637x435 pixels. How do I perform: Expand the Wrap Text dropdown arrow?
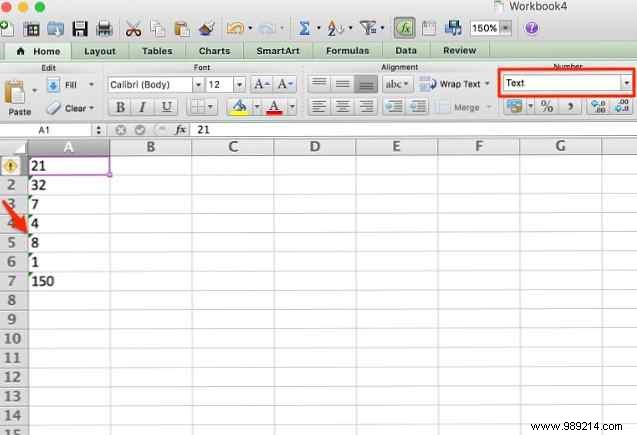pos(487,84)
